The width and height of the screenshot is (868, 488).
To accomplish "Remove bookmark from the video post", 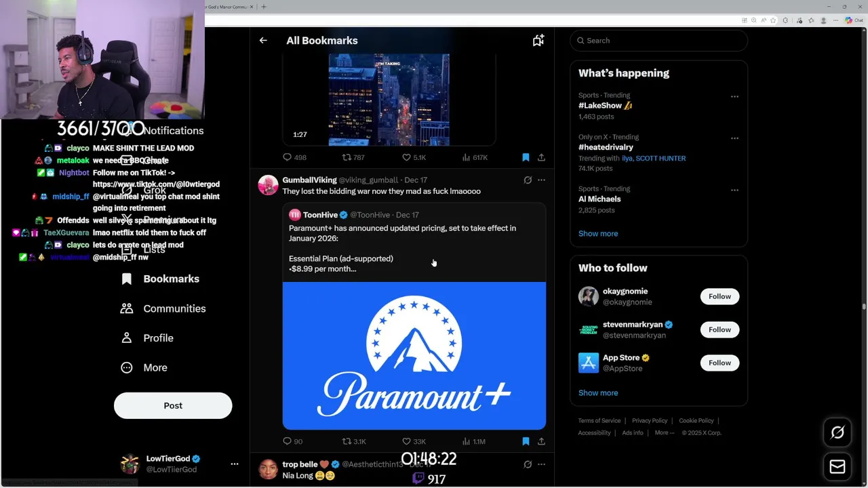I will 526,157.
